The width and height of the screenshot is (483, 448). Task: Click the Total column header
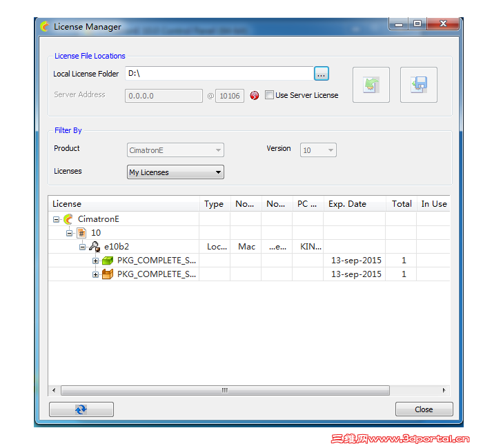[x=402, y=204]
